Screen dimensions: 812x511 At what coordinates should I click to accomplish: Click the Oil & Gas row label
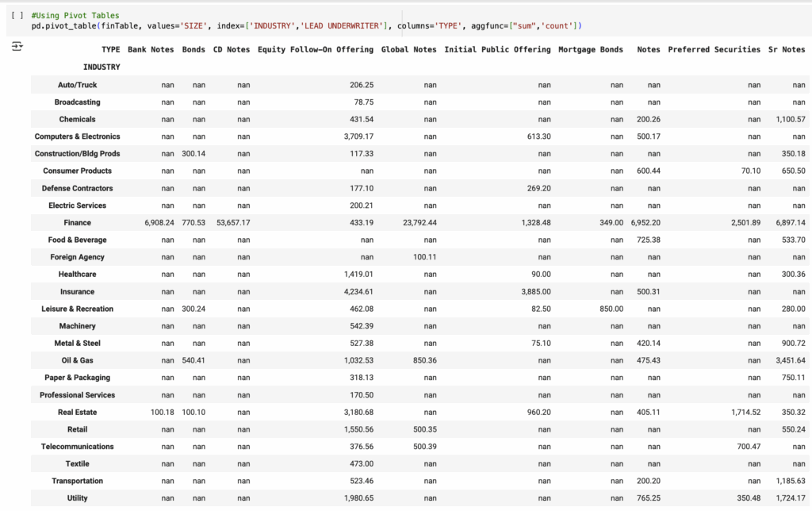(78, 360)
